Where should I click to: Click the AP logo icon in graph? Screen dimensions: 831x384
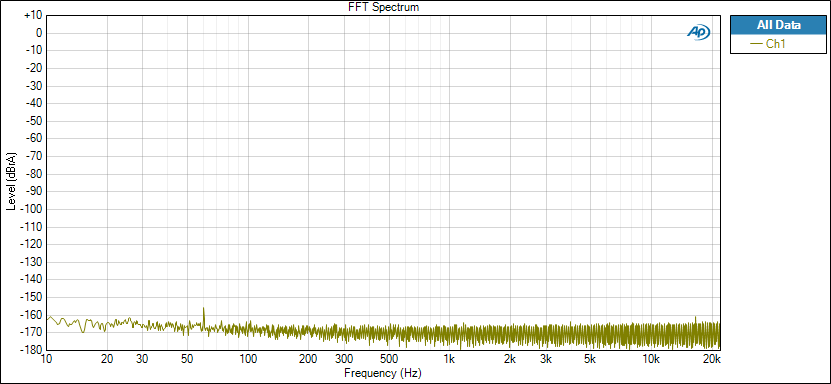699,32
